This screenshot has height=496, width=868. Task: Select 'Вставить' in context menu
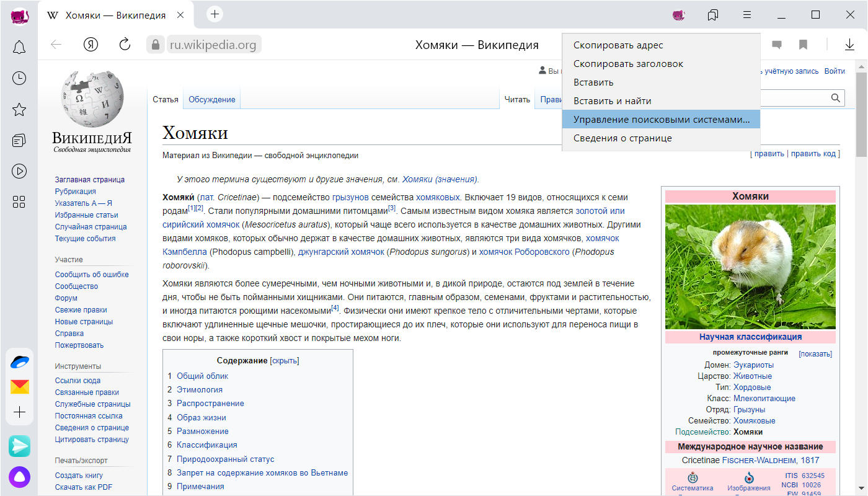(x=661, y=82)
